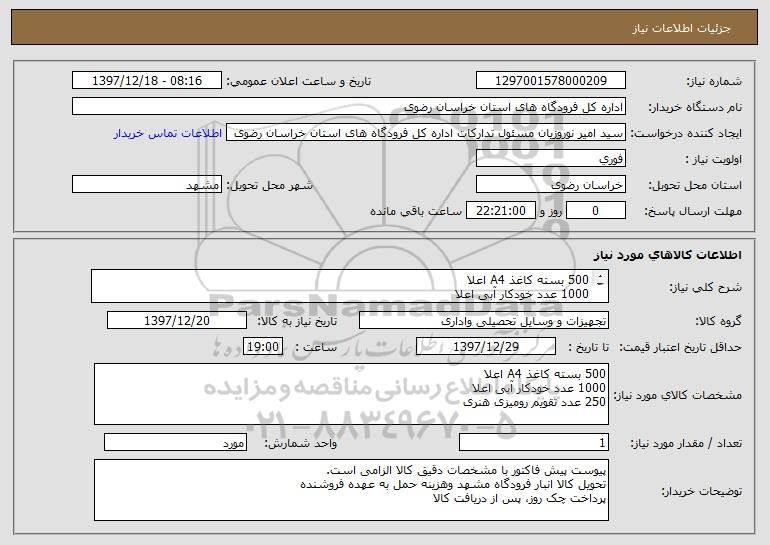Click the need date field 1397/12/20

(177, 321)
